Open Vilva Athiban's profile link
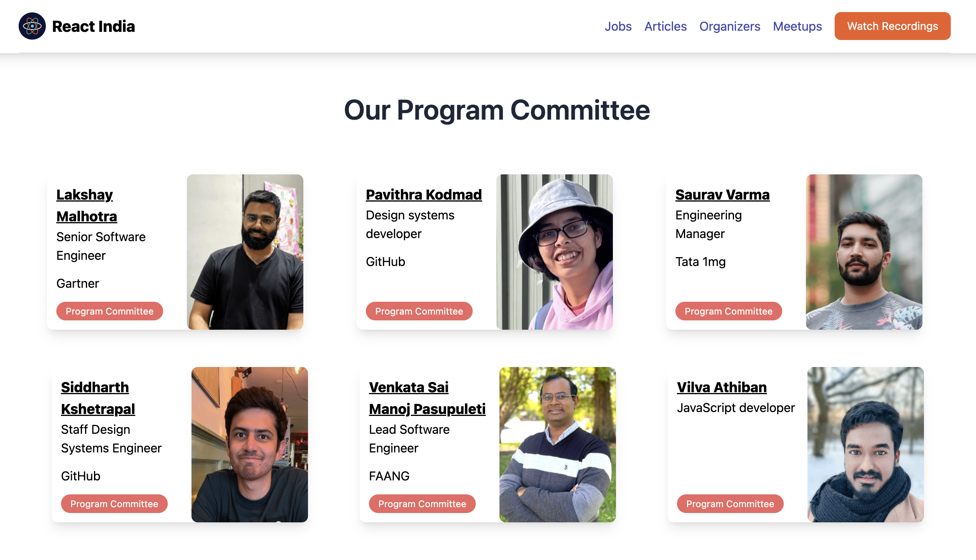Image resolution: width=976 pixels, height=560 pixels. point(722,387)
